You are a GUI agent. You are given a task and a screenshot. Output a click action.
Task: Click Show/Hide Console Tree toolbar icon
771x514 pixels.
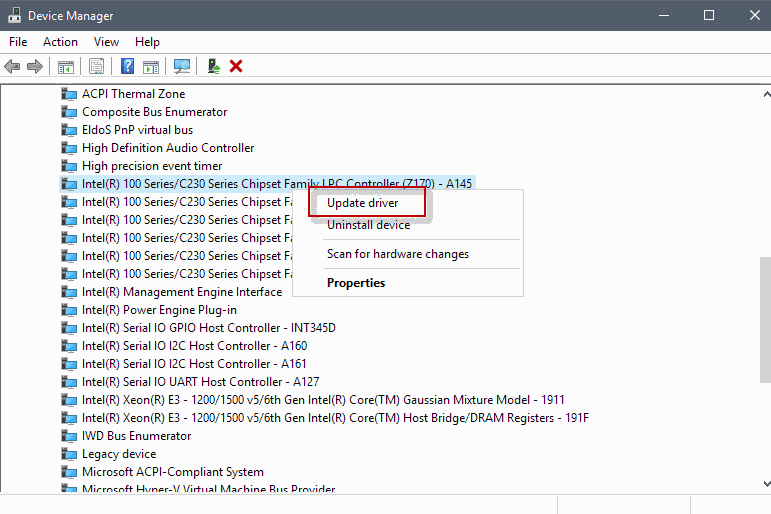(x=66, y=66)
